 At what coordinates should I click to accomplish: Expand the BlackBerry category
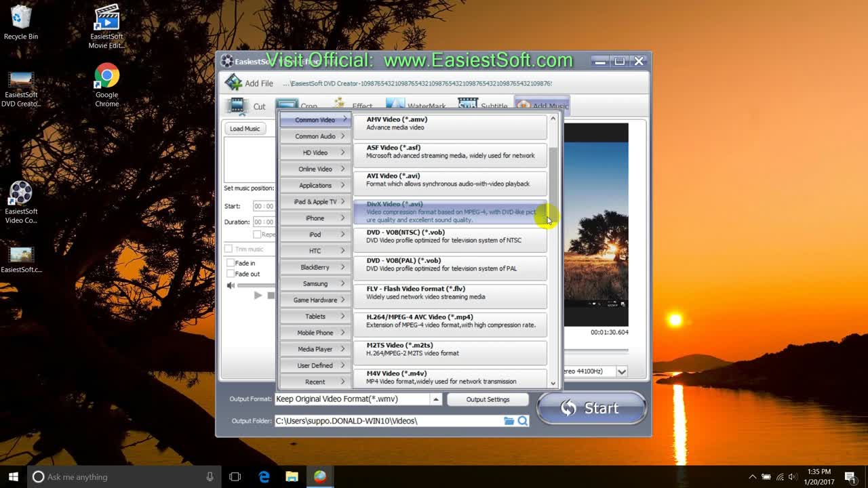coord(315,267)
